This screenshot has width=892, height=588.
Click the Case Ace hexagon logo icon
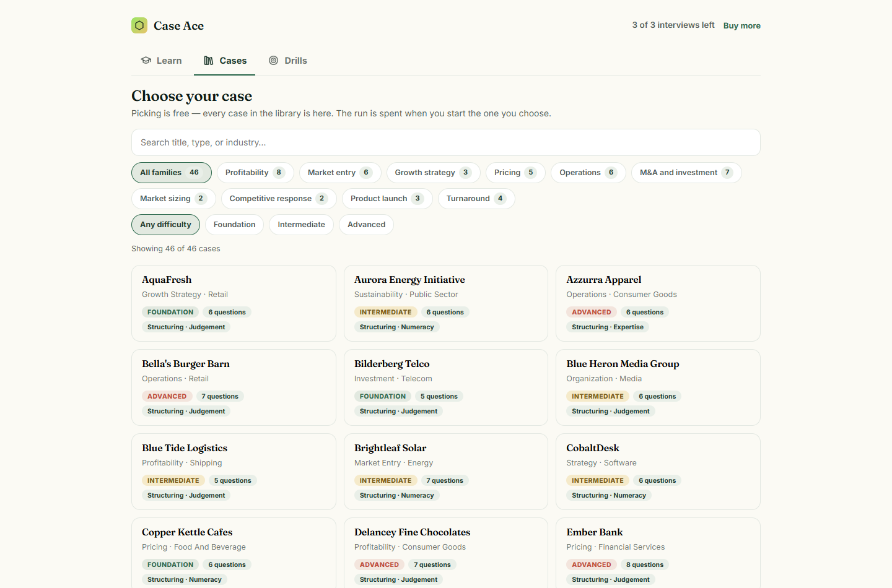139,25
